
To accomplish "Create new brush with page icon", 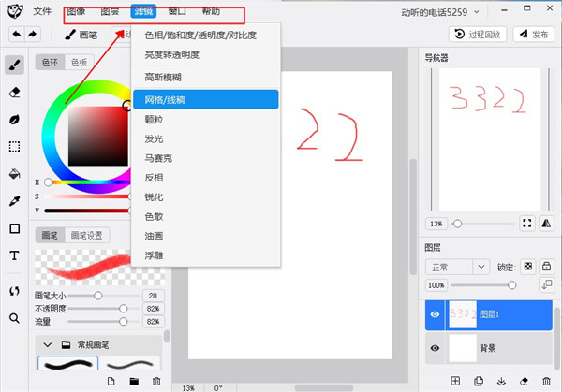I will pyautogui.click(x=111, y=382).
